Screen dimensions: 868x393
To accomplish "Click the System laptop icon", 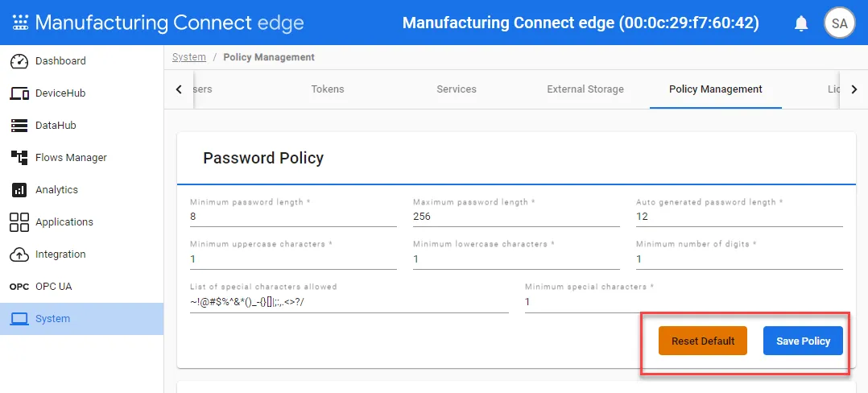I will (x=19, y=319).
